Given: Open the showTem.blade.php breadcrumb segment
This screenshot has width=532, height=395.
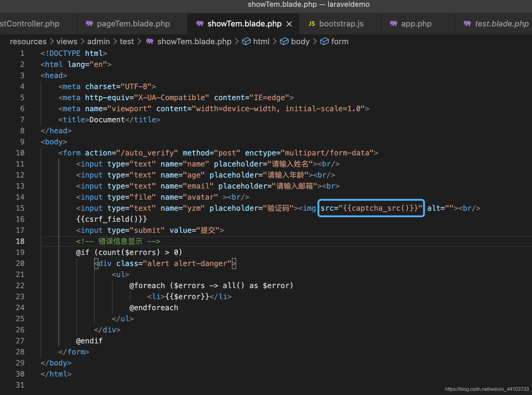Looking at the screenshot, I should 194,41.
